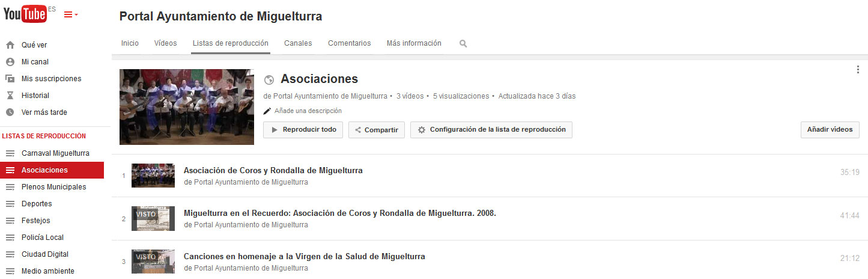Open Historial page
Image resolution: width=868 pixels, height=279 pixels.
(35, 96)
